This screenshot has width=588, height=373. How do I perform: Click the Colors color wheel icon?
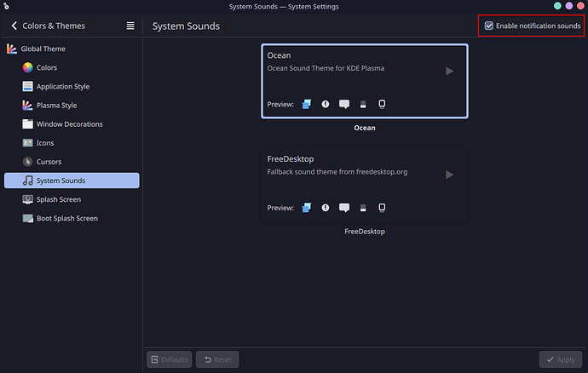(x=27, y=67)
